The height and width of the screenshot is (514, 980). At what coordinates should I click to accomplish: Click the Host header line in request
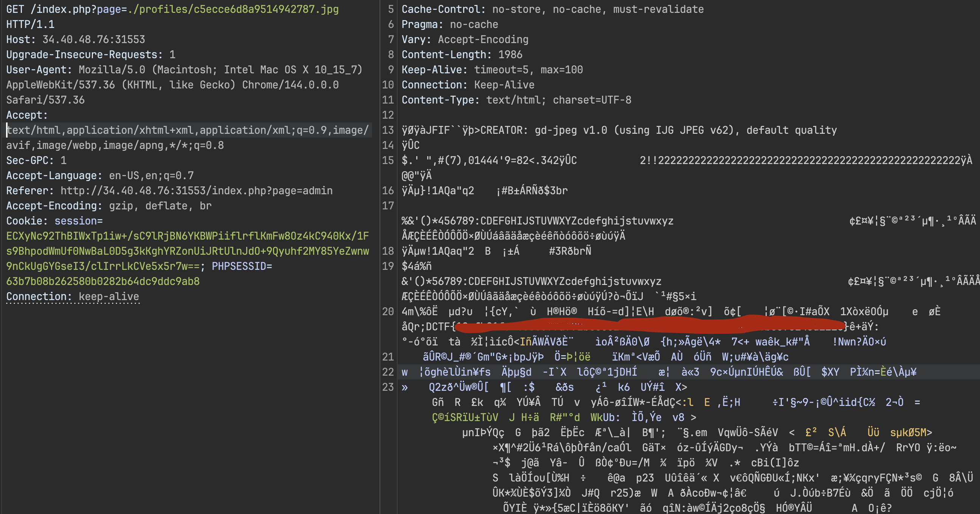75,40
